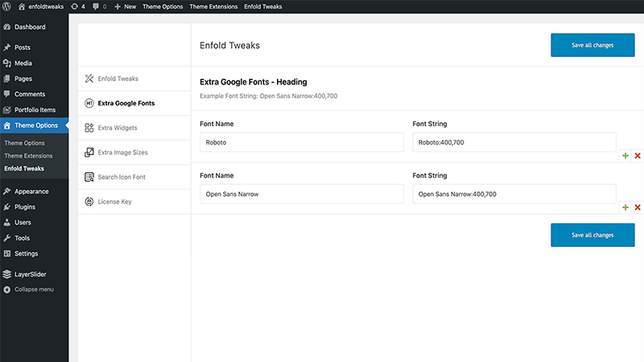The height and width of the screenshot is (362, 644).
Task: Click the top Save all changes button
Action: [x=592, y=45]
